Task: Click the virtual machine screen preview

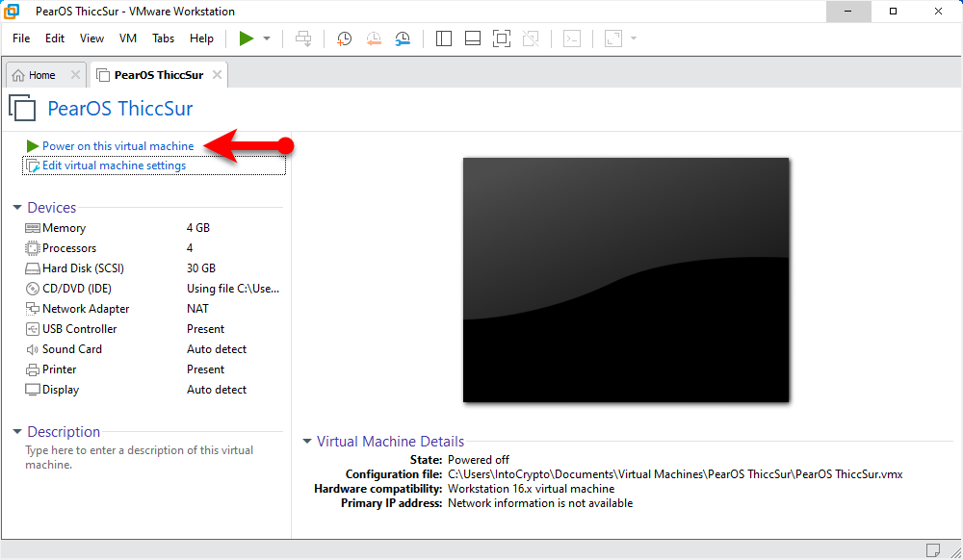Action: pyautogui.click(x=626, y=280)
